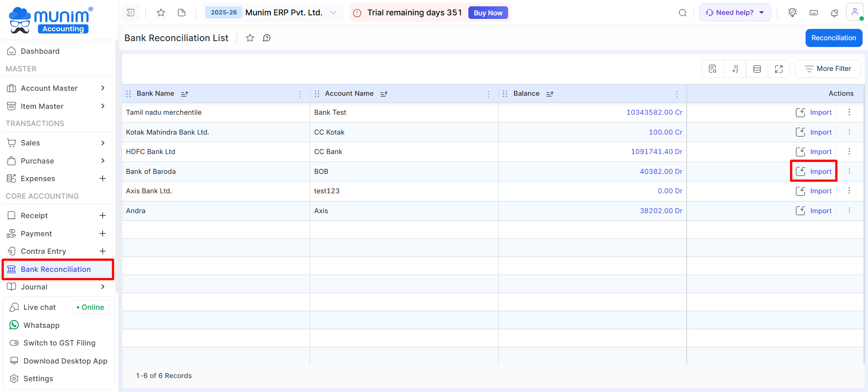Click balance 40382.00 Dr
This screenshot has height=392, width=868.
[661, 171]
